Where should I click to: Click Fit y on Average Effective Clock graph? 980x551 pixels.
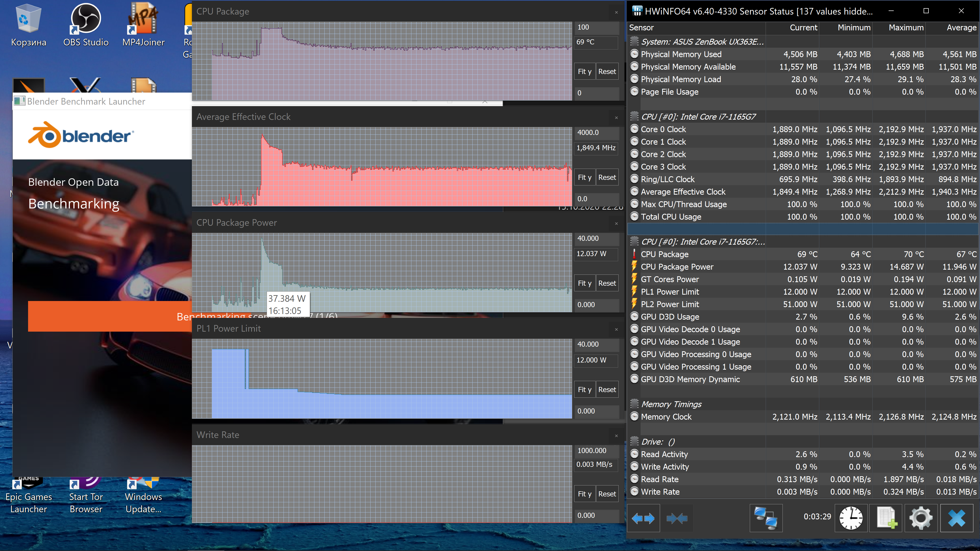tap(584, 177)
